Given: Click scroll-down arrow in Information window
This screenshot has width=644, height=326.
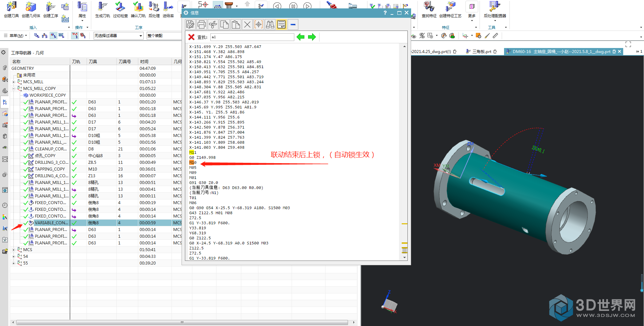Looking at the screenshot, I should coord(404,258).
